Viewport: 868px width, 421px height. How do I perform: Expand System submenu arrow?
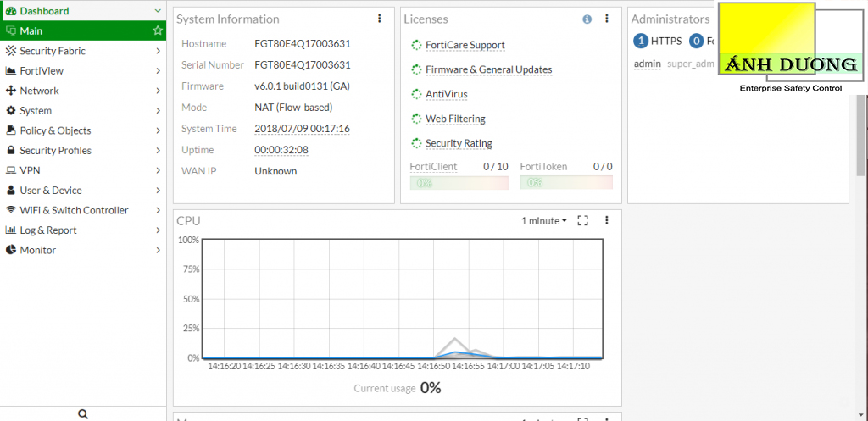point(159,111)
